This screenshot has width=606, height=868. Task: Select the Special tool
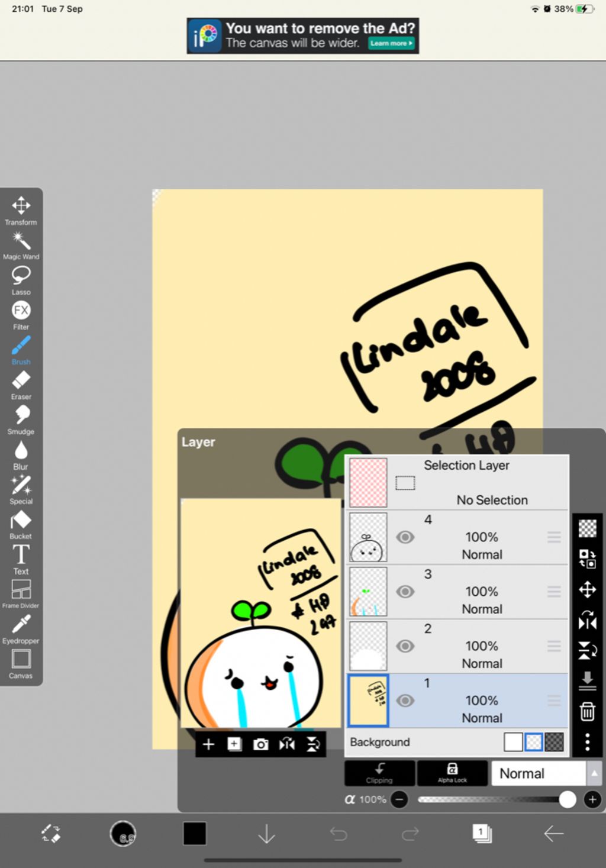tap(21, 490)
